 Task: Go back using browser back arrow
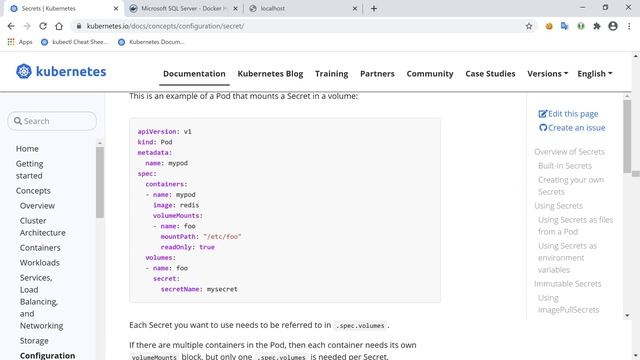[x=11, y=26]
